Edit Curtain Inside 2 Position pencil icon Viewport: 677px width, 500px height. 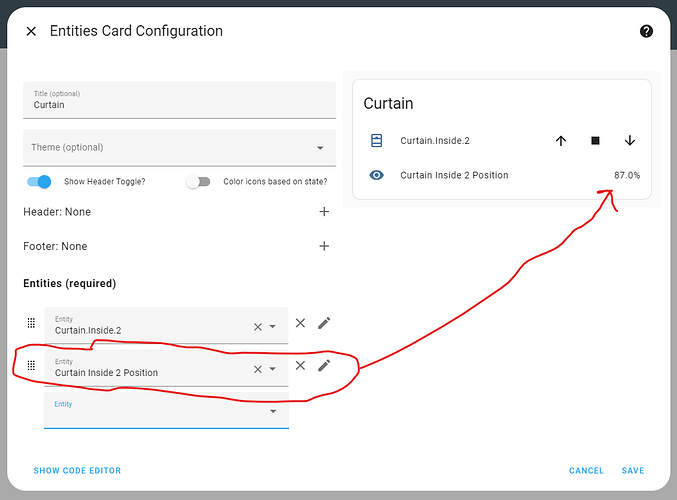pos(324,366)
